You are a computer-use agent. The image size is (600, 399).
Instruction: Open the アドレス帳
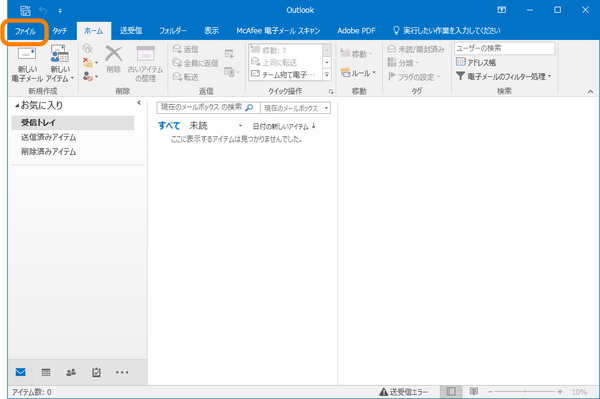(x=476, y=62)
